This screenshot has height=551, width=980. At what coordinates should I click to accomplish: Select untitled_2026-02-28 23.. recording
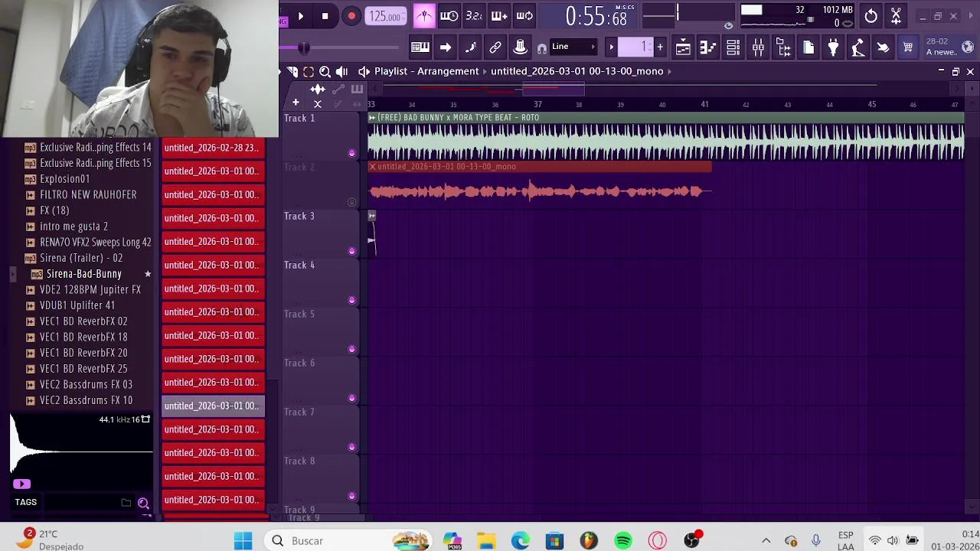(x=213, y=148)
